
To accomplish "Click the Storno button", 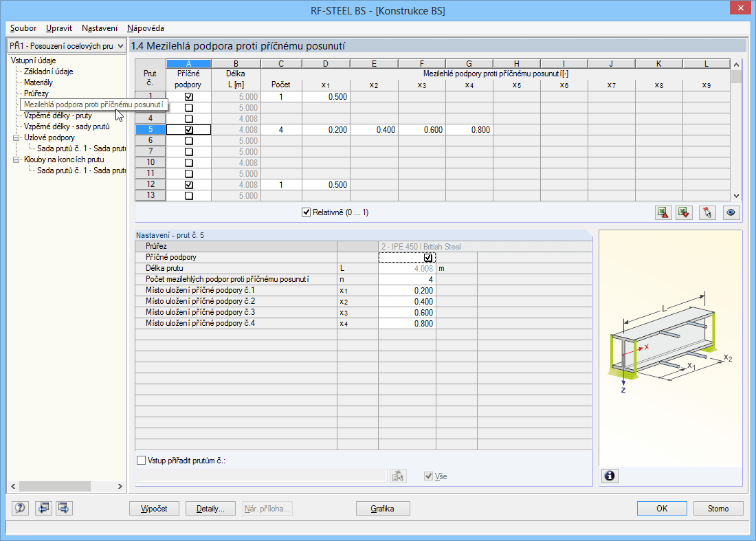I will pos(718,508).
